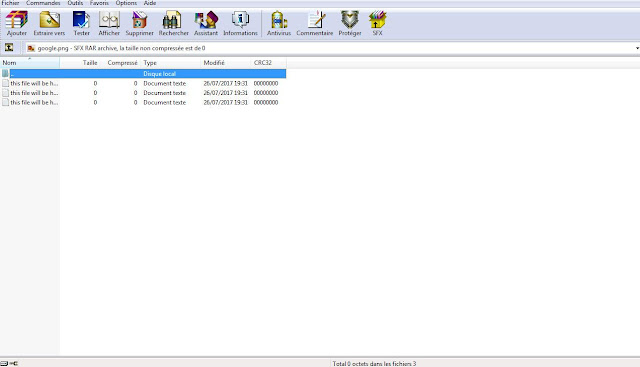Screen dimensions: 640x367
Task: Go up one folder level button
Action: tap(9, 48)
